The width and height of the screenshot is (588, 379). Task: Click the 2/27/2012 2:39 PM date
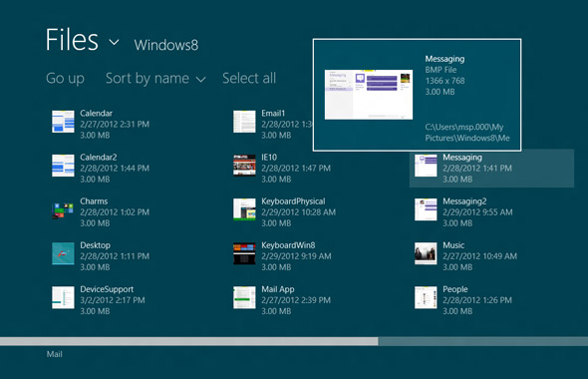coord(296,300)
